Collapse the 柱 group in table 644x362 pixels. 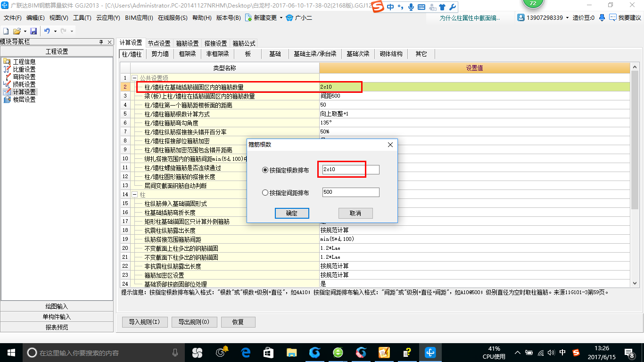tap(134, 194)
